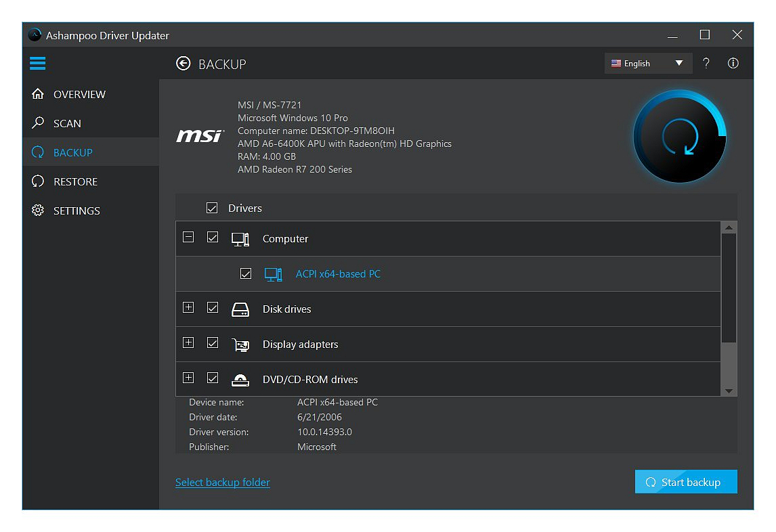Switch to the Restore section
Viewport: 776px width, 532px height.
tap(37, 181)
